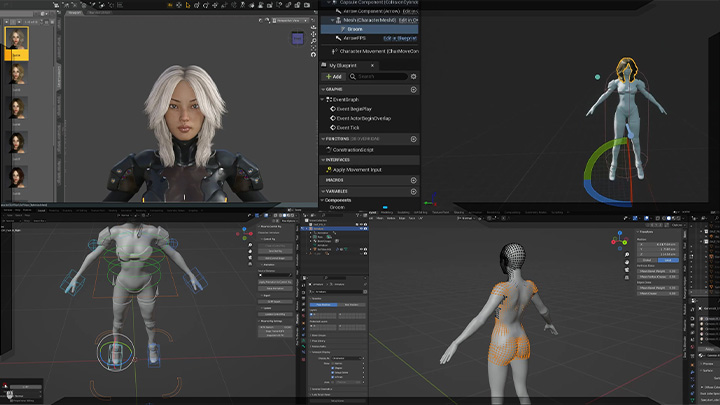Collapse the FUNCTIONS section
Viewport: 720px width, 405px height.
pos(323,139)
